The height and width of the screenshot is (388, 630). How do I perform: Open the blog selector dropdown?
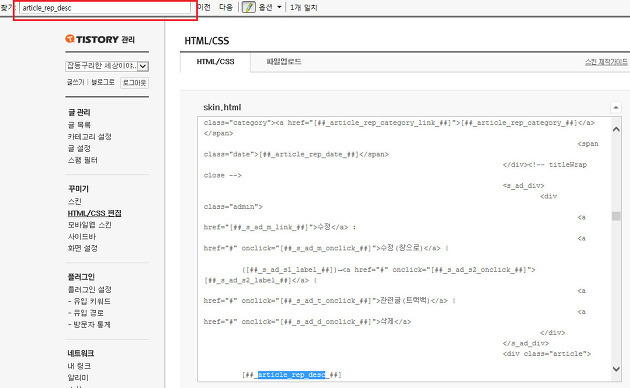coord(107,66)
